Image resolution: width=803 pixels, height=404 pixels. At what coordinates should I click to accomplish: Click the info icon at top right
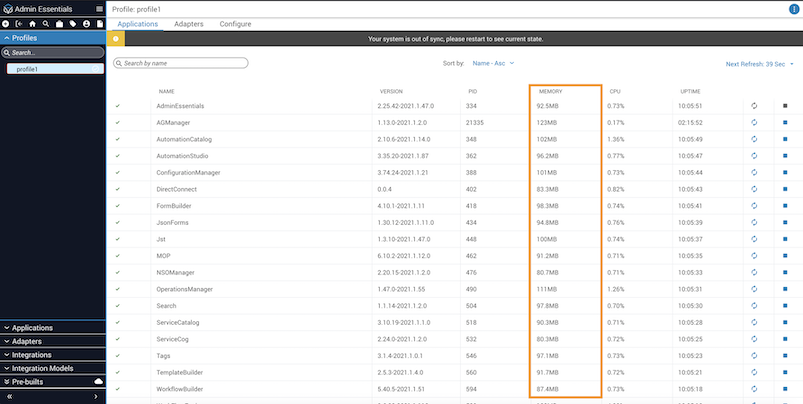pyautogui.click(x=794, y=9)
